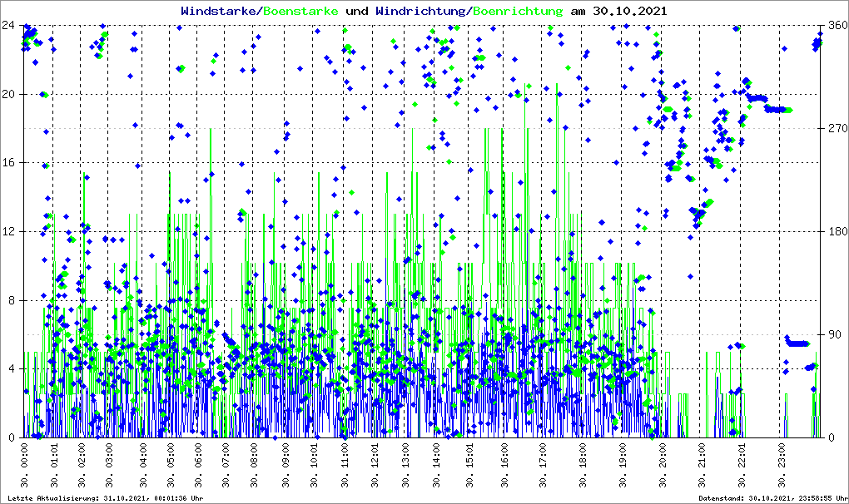Select the '180' degree label on right axis

[x=834, y=231]
